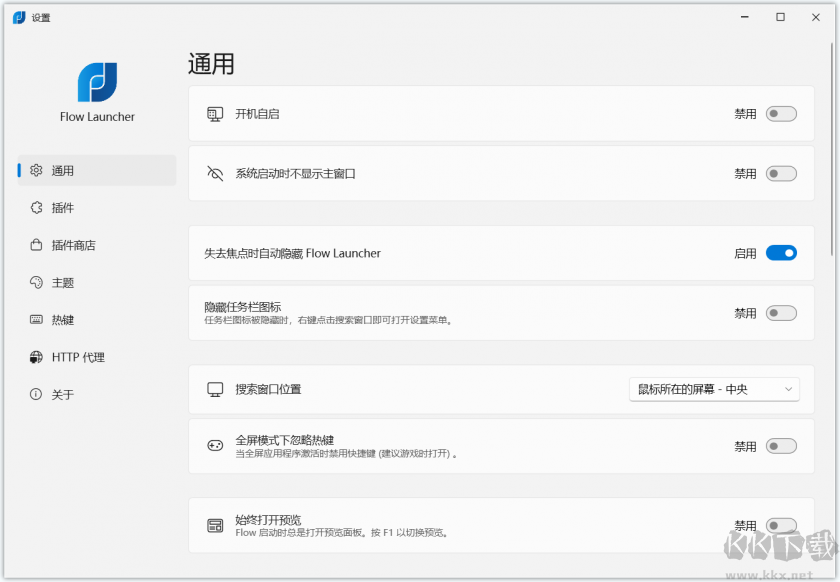Click the Flow Launcher logo icon
This screenshot has height=582, width=840.
tap(95, 84)
